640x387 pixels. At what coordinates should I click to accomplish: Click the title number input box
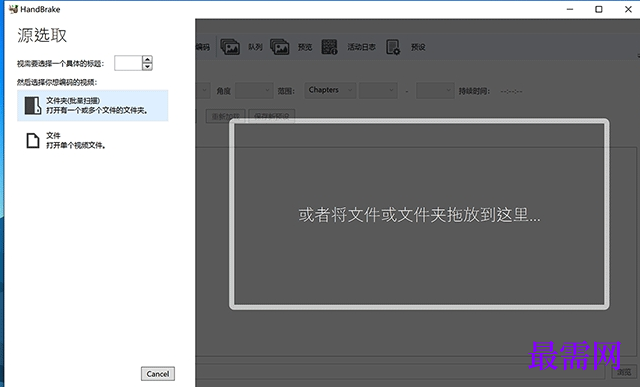click(x=128, y=63)
